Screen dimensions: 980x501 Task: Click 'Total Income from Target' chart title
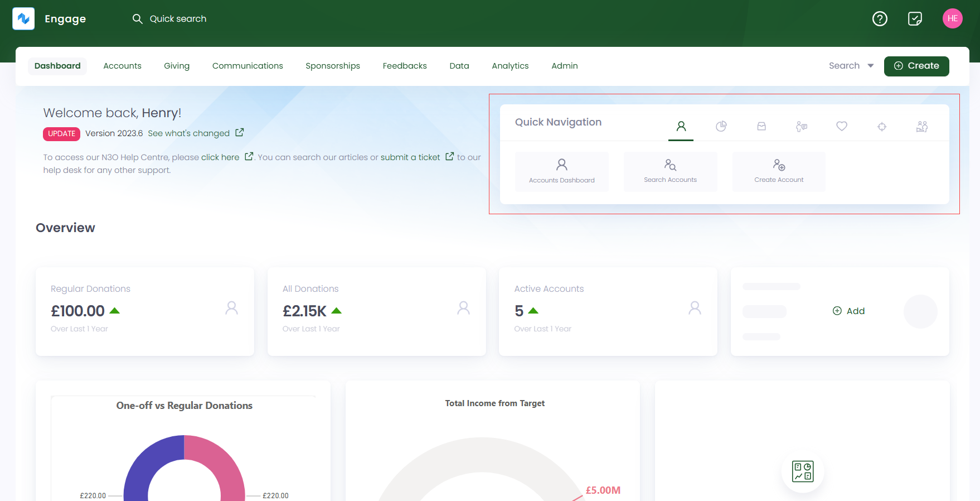495,403
